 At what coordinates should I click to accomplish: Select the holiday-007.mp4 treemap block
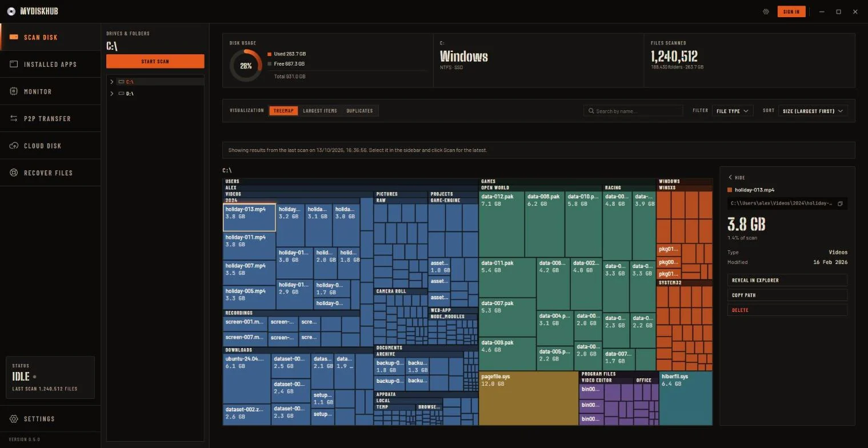point(249,273)
